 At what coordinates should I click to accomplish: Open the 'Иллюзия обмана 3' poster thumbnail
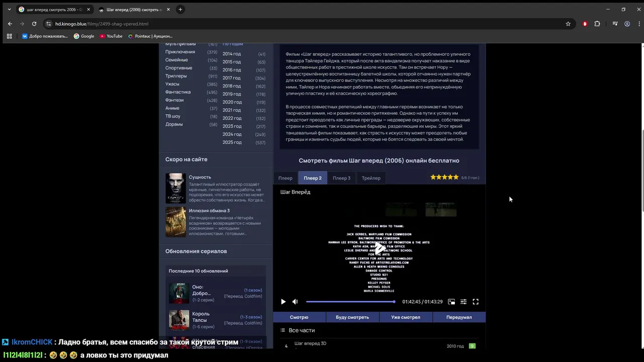(x=176, y=222)
